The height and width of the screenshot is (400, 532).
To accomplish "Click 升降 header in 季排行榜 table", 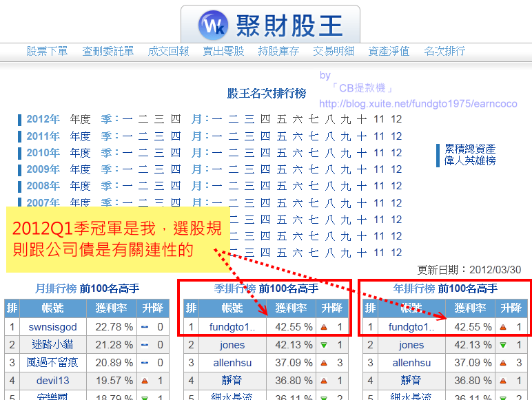I will (x=332, y=308).
